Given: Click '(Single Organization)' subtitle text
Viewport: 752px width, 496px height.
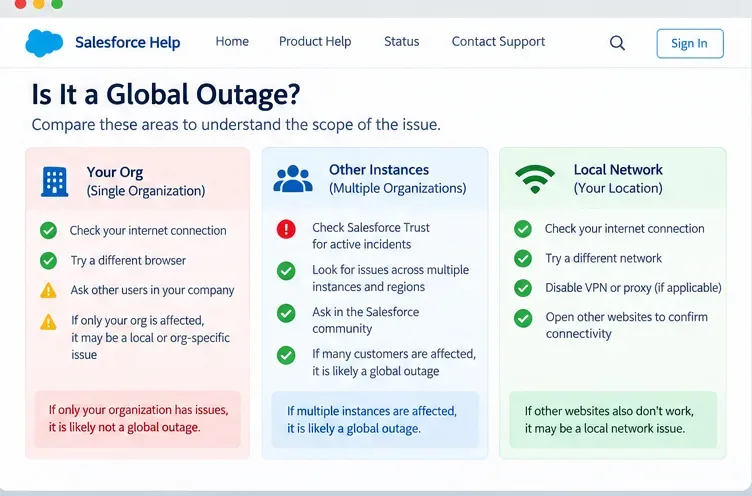Looking at the screenshot, I should (x=146, y=191).
